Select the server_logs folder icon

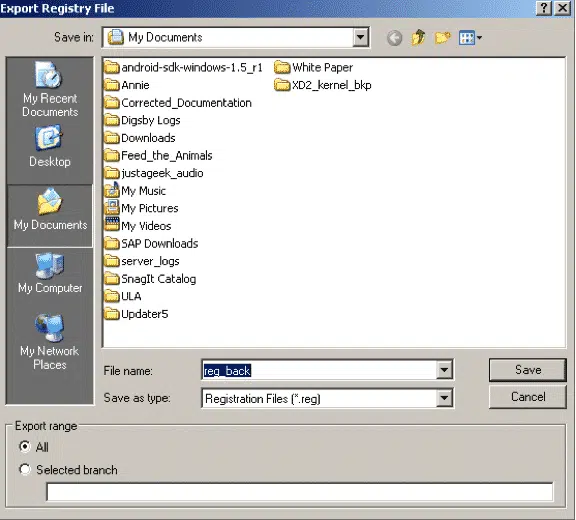[112, 261]
